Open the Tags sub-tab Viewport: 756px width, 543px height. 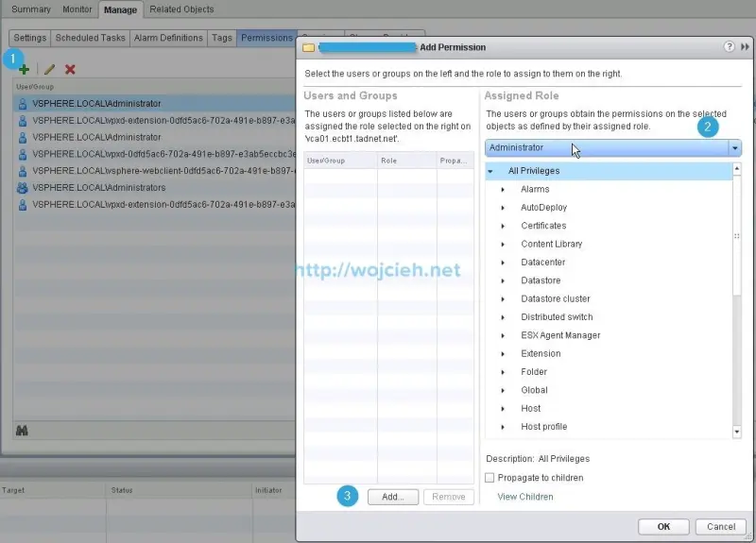pyautogui.click(x=222, y=38)
